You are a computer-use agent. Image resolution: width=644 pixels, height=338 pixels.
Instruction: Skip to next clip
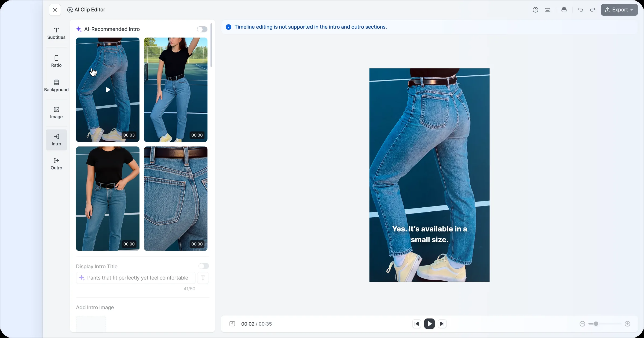[x=442, y=324]
